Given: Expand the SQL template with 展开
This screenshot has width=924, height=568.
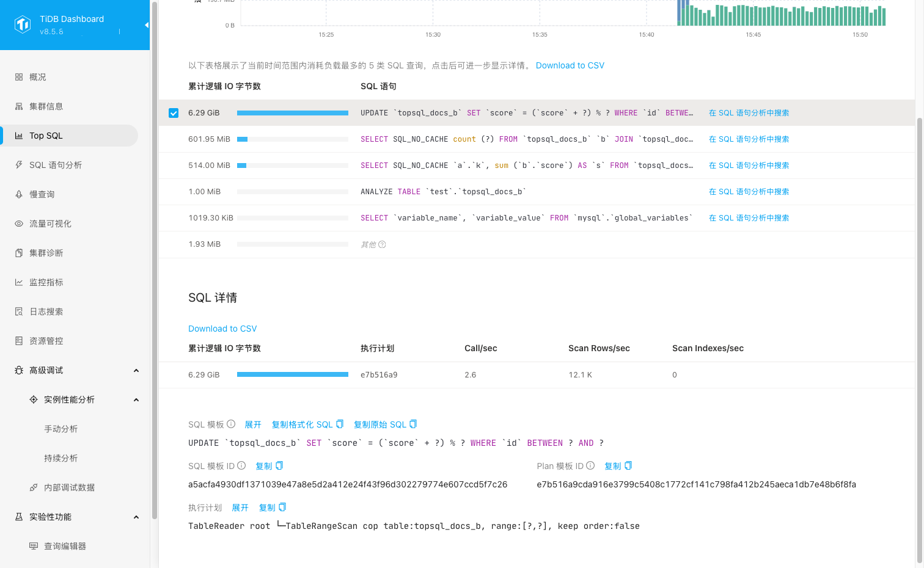Looking at the screenshot, I should pyautogui.click(x=252, y=424).
